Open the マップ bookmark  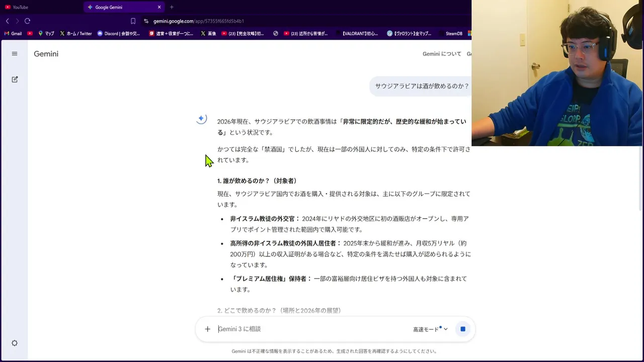(46, 34)
